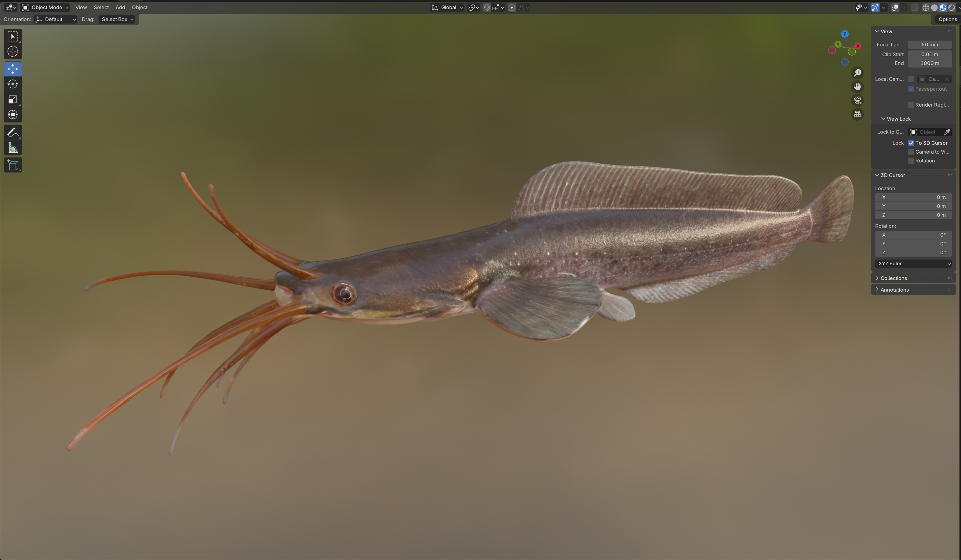Activate the Rotate tool

coord(13,84)
